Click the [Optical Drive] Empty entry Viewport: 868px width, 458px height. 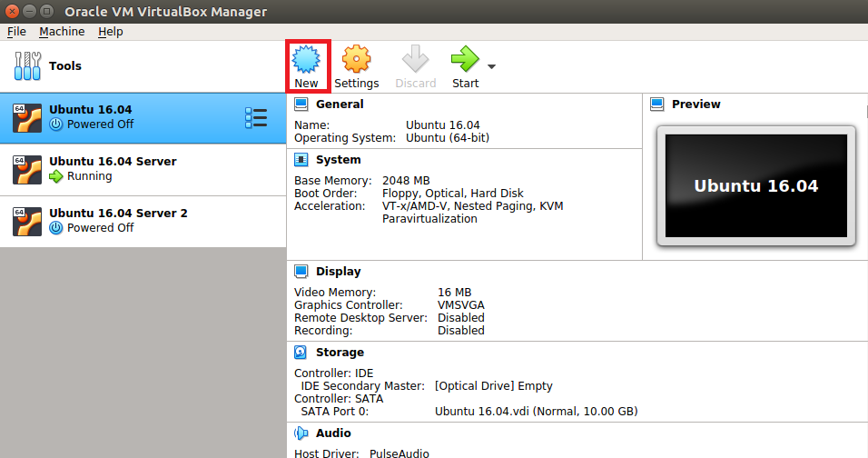coord(493,386)
